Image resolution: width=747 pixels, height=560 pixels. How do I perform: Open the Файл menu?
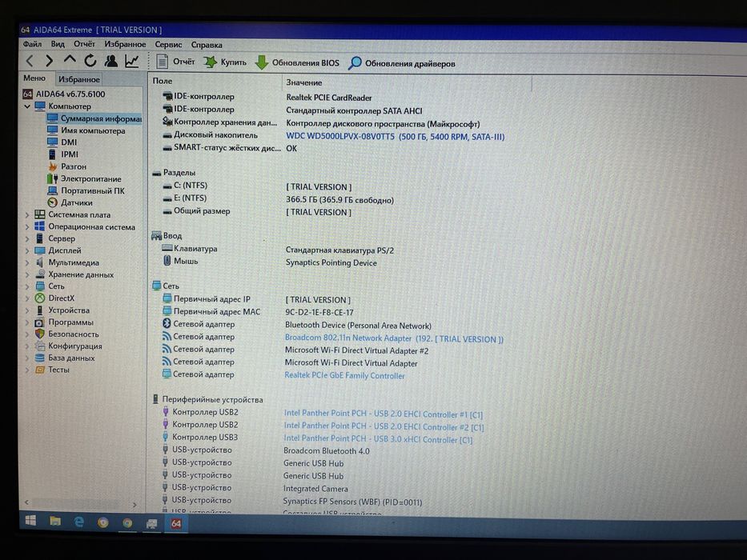click(32, 44)
